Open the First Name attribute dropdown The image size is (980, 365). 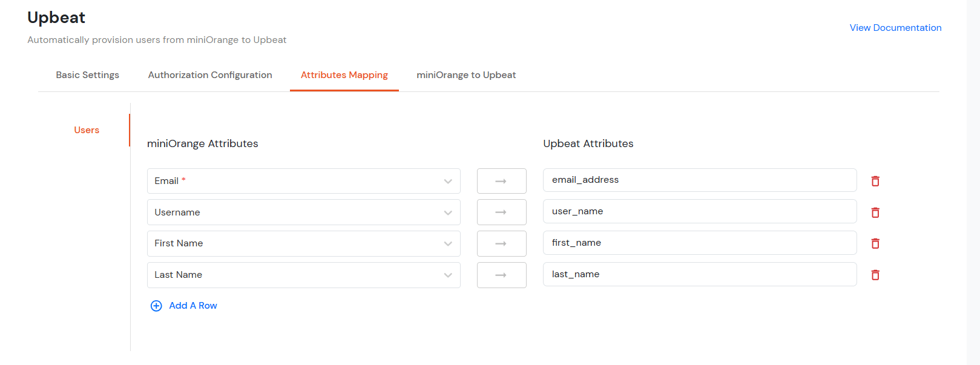pos(303,243)
